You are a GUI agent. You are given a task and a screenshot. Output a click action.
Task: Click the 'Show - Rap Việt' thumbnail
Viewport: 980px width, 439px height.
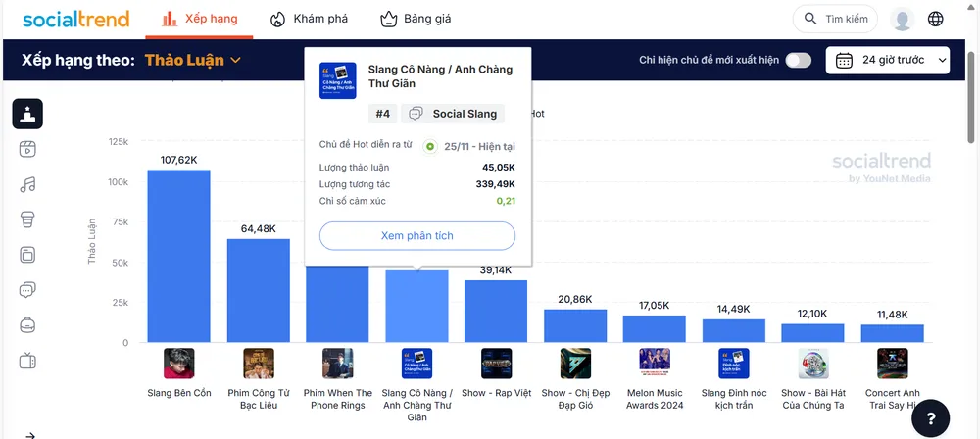point(496,364)
